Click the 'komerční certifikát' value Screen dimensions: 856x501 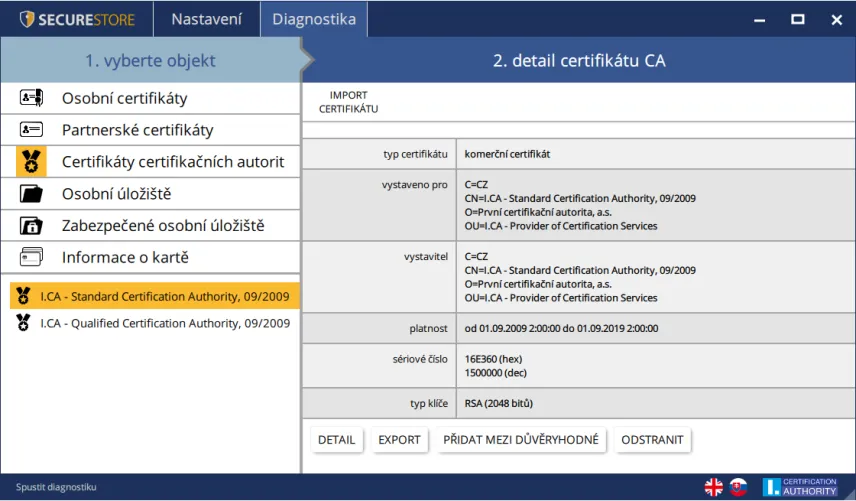(507, 154)
